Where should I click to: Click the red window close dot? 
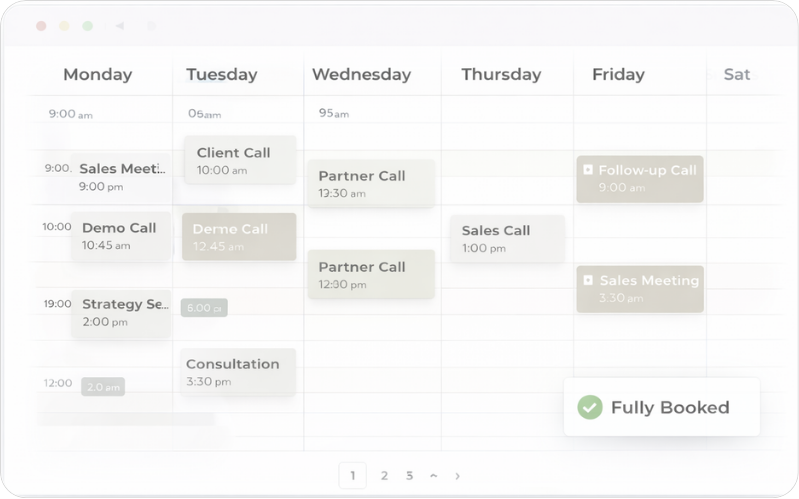tap(41, 25)
